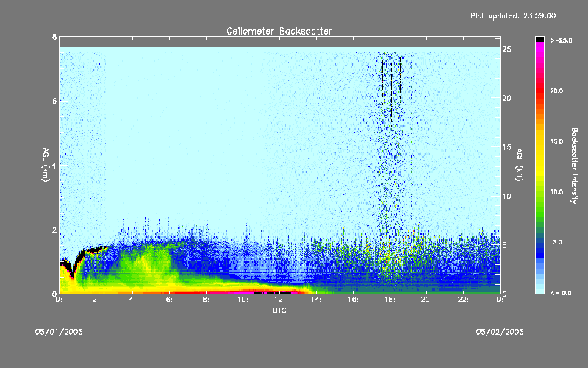Screen dimensions: 588x368
Task: Click the '4' km tick label
Action: pyautogui.click(x=54, y=165)
